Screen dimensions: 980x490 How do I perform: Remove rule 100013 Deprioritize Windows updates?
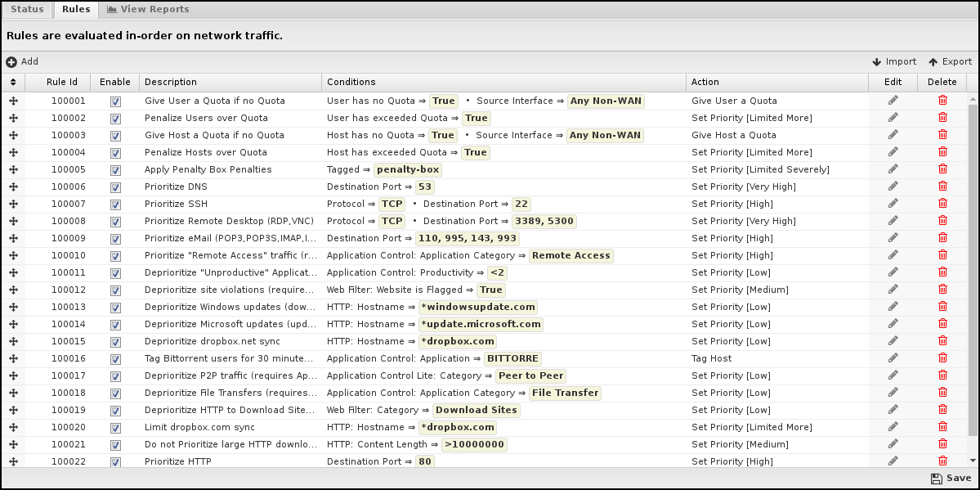(942, 307)
